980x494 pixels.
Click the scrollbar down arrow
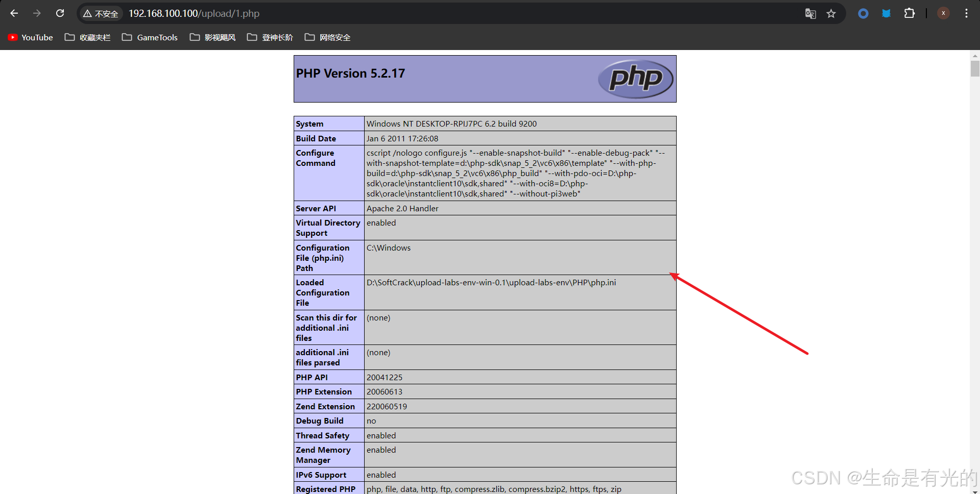[975, 492]
